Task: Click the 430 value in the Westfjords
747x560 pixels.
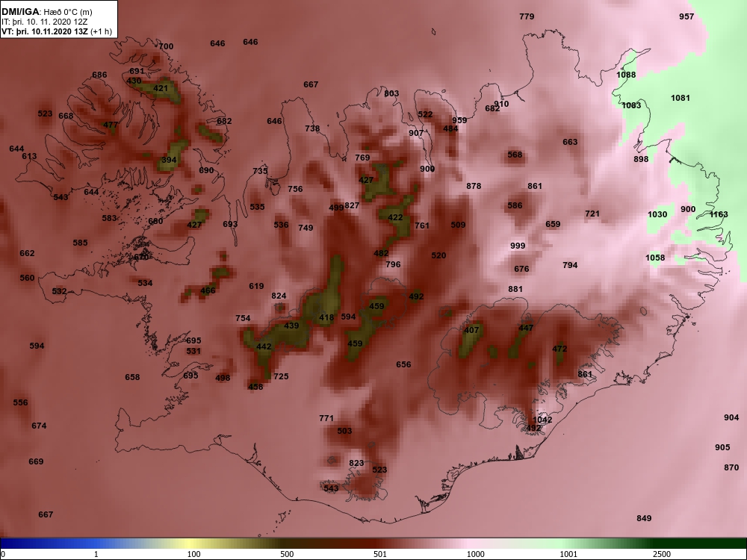Action: point(134,81)
